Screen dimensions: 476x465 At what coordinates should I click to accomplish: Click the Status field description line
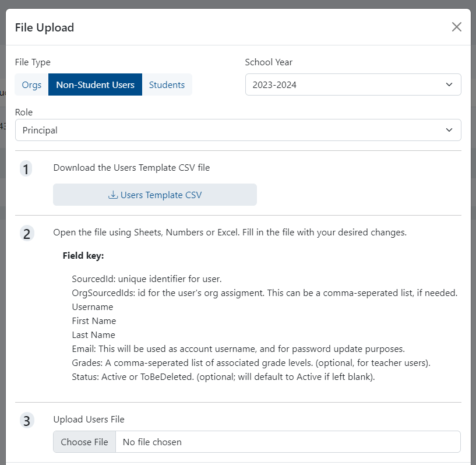(224, 376)
